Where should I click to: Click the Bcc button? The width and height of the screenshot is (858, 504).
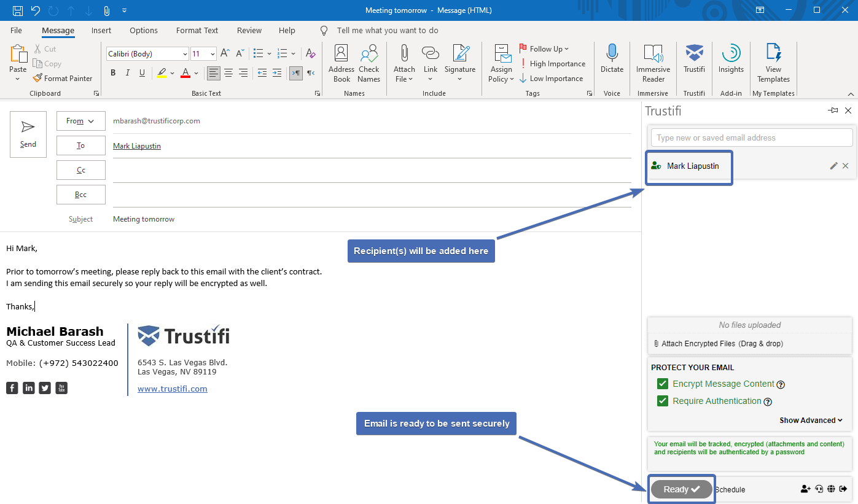[80, 195]
